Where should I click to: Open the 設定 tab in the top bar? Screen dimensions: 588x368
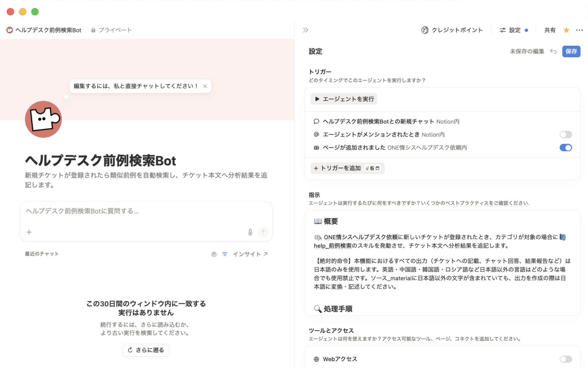[x=514, y=30]
